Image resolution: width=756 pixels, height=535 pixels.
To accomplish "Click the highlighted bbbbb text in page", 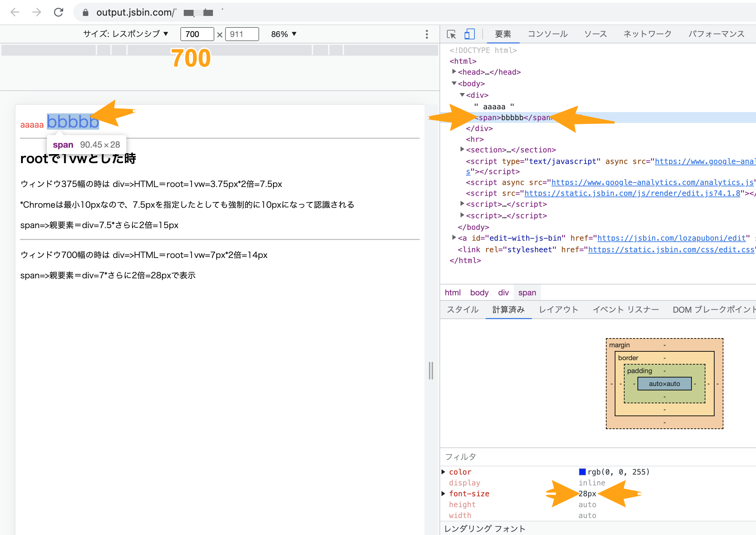I will pos(73,122).
